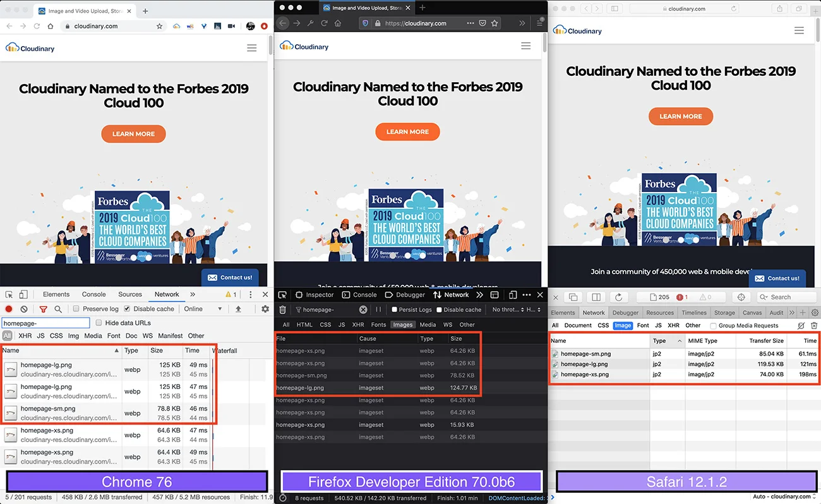The width and height of the screenshot is (821, 504).
Task: Toggle the red filter funnel in Chrome DevTools
Action: (43, 309)
